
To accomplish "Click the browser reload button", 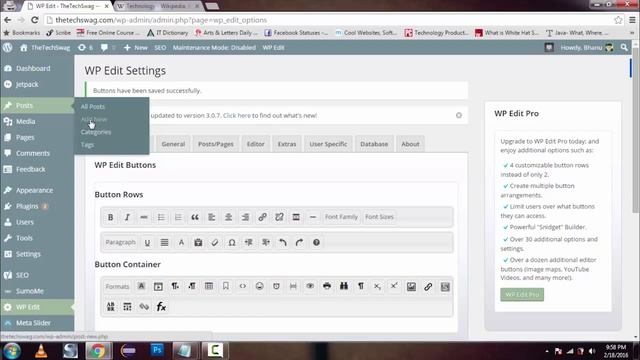I will coord(35,20).
